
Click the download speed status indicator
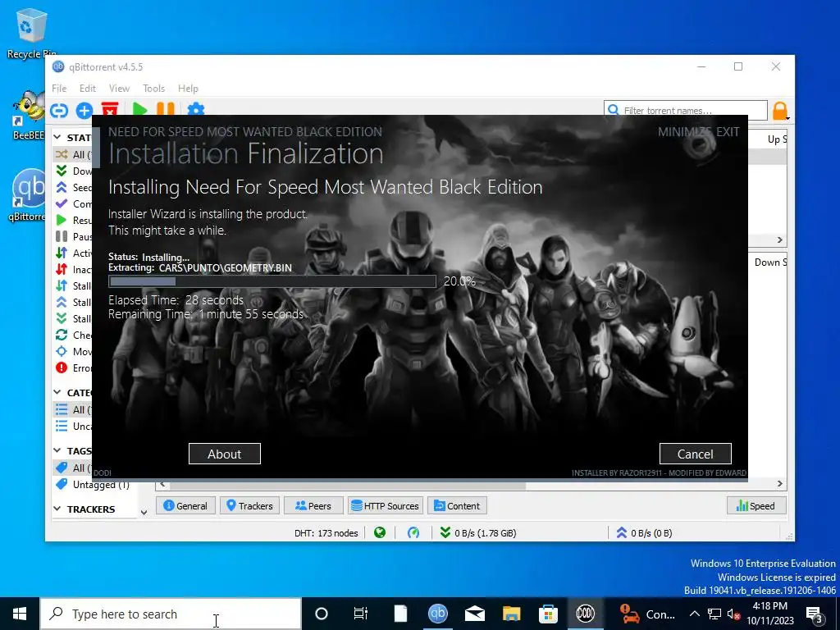[478, 532]
